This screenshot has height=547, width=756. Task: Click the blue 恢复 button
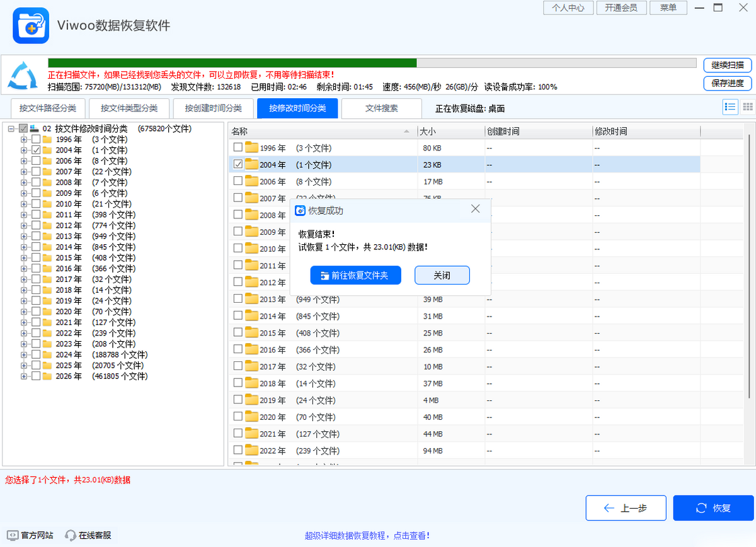pyautogui.click(x=713, y=508)
